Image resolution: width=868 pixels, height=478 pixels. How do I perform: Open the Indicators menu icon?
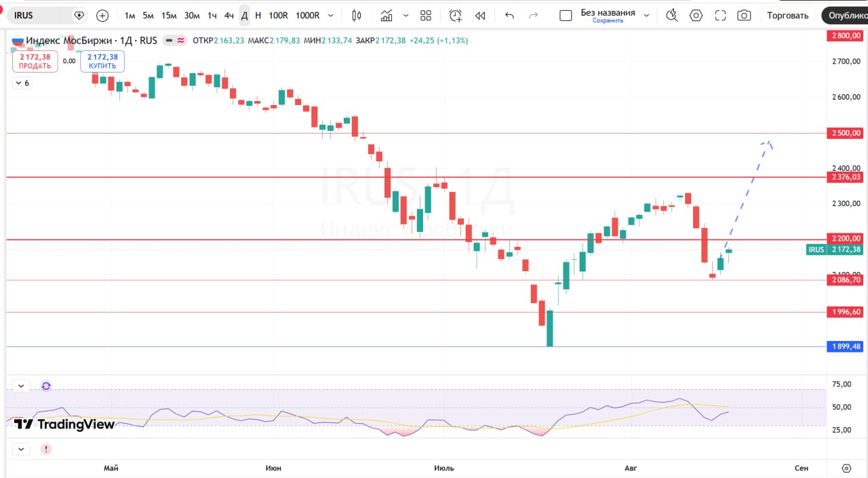(387, 15)
